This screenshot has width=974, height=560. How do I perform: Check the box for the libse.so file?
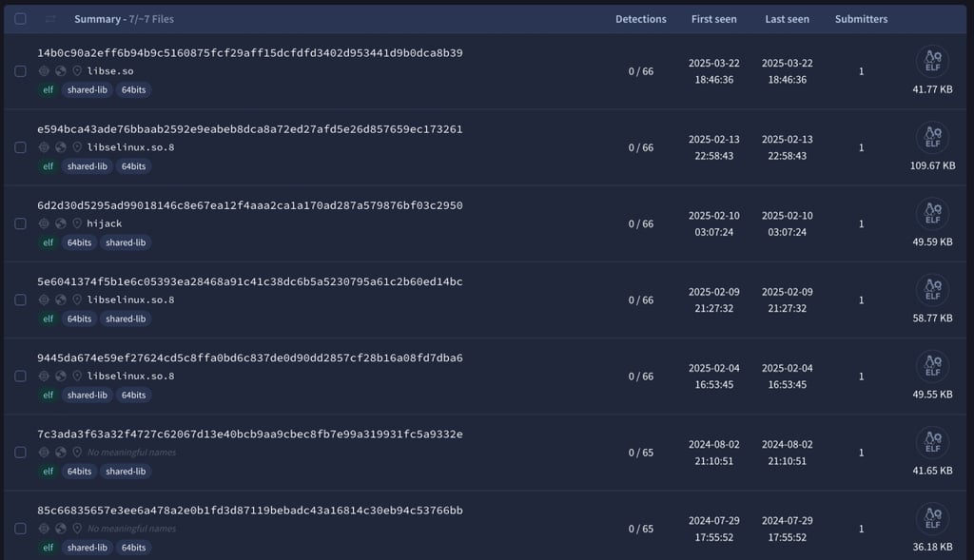pyautogui.click(x=21, y=71)
